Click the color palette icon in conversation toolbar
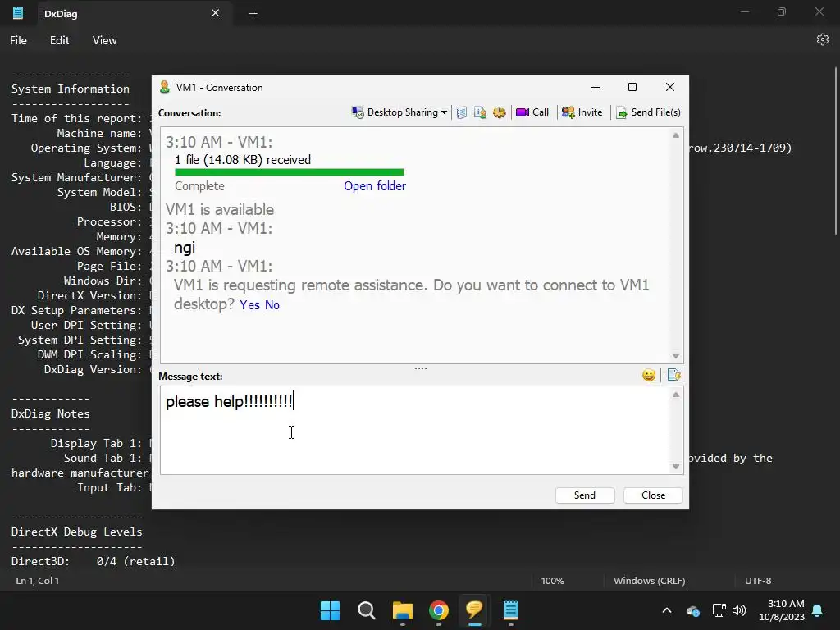Viewport: 840px width, 630px height. pyautogui.click(x=500, y=112)
